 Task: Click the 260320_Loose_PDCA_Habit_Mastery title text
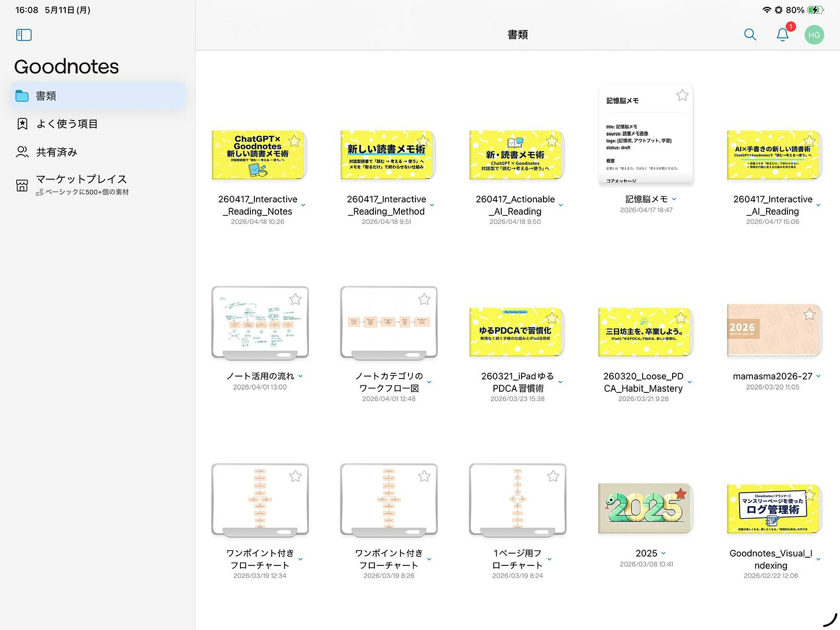click(x=643, y=382)
